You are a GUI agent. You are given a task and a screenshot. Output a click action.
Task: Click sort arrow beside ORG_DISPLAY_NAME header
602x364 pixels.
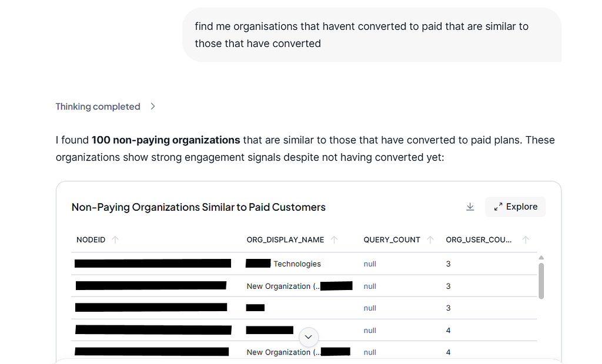pos(335,240)
